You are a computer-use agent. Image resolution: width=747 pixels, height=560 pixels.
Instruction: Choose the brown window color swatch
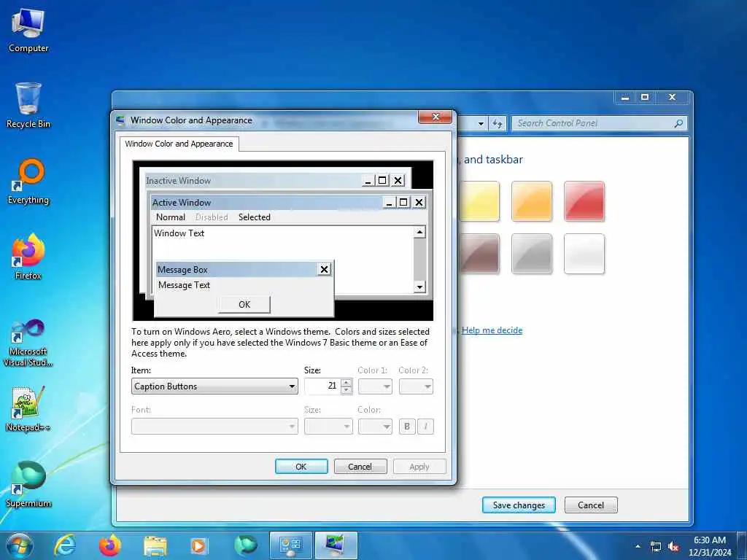coord(479,254)
